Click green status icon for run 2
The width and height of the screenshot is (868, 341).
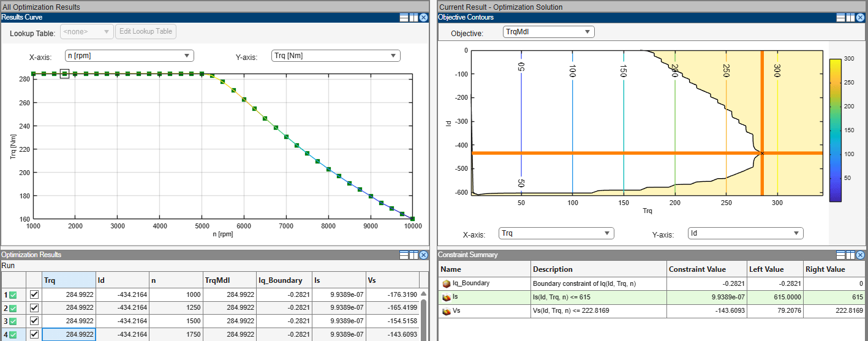coord(13,308)
